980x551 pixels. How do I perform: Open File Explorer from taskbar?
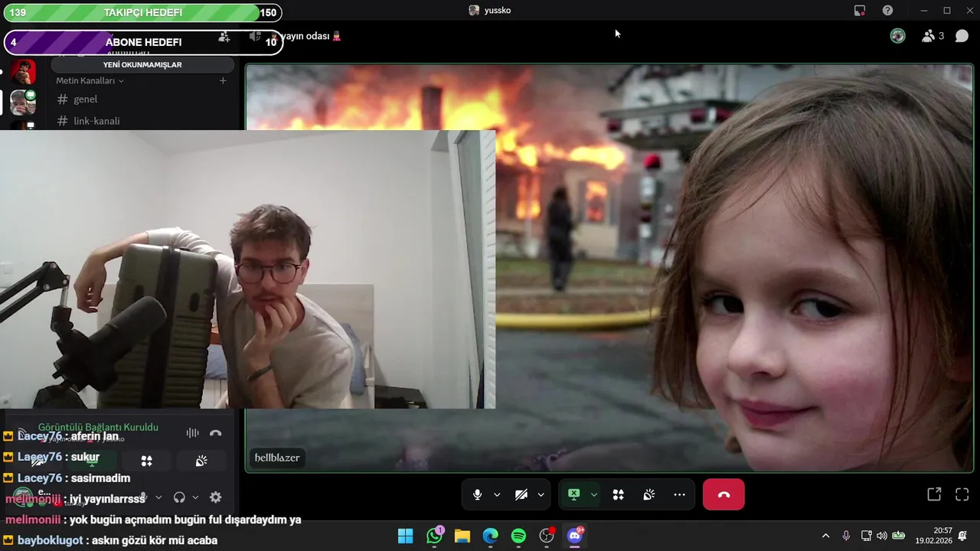[462, 536]
